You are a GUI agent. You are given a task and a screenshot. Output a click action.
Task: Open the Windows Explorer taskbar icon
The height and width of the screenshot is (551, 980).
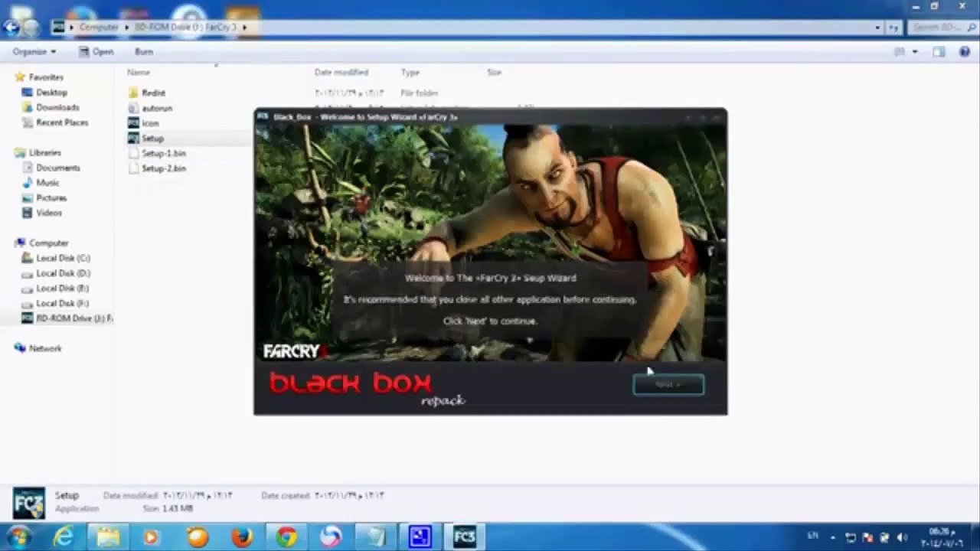[x=108, y=537]
